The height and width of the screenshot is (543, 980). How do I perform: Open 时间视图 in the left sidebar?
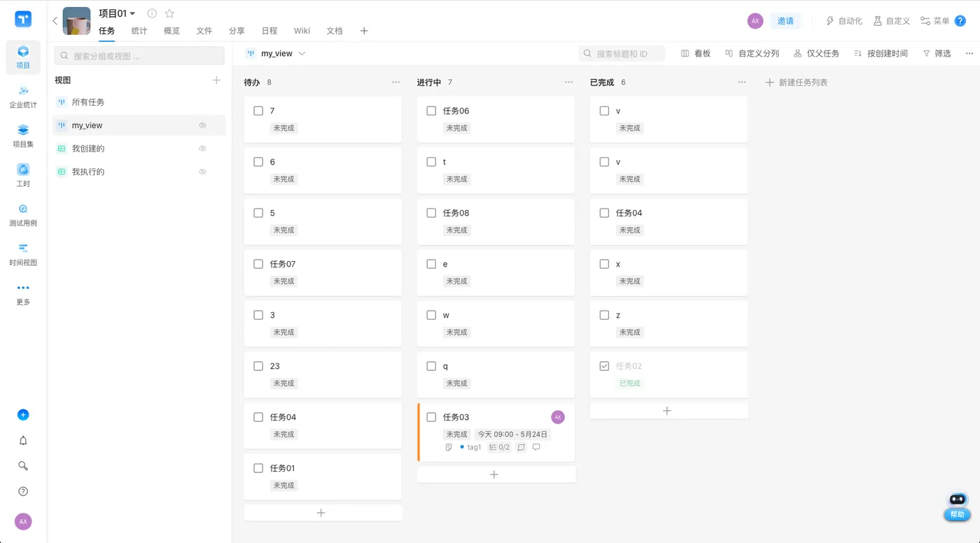[23, 254]
